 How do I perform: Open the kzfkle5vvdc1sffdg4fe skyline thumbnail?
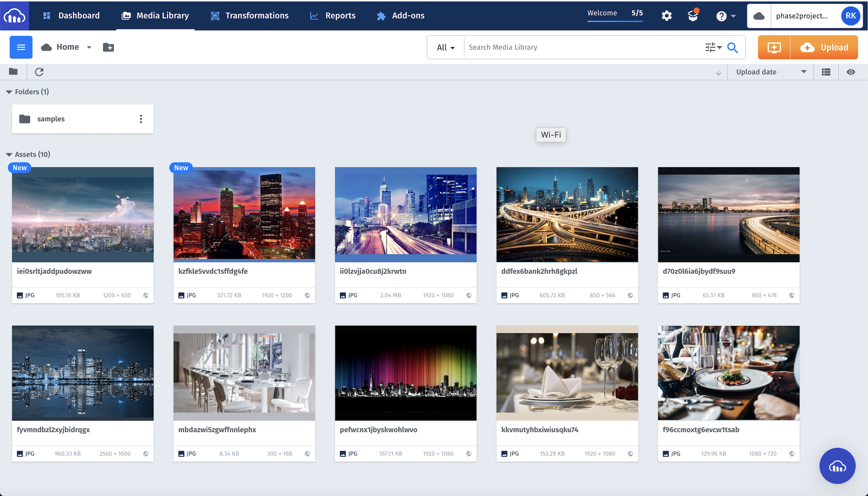click(244, 214)
